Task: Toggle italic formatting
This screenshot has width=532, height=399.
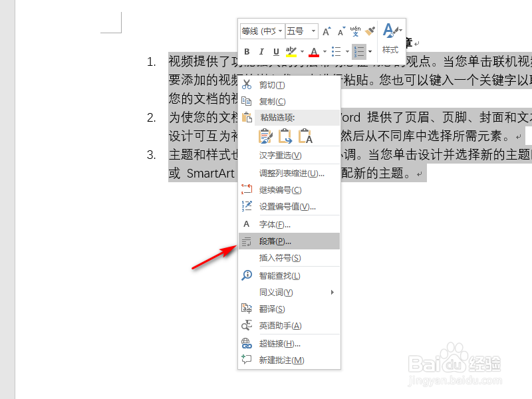Action: click(261, 51)
